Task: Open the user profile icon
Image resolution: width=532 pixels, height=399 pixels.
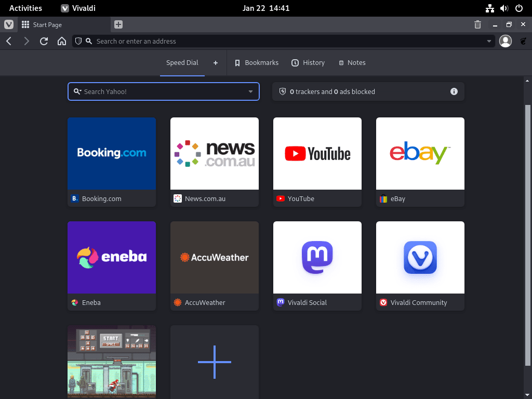Action: click(505, 41)
